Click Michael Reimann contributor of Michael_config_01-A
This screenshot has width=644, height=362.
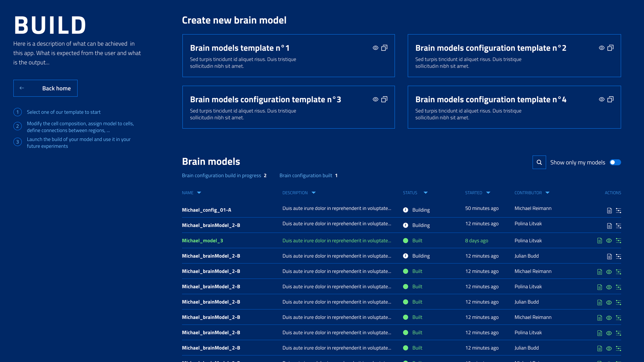click(533, 208)
